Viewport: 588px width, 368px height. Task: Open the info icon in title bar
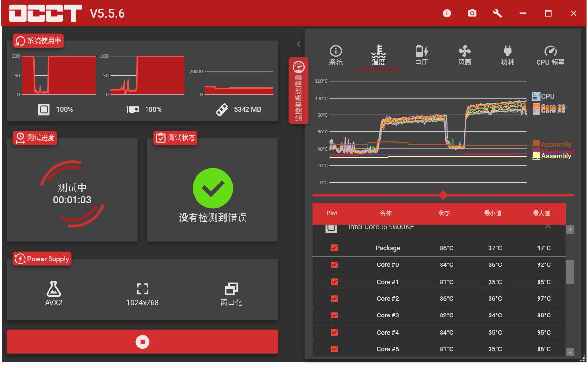click(447, 13)
